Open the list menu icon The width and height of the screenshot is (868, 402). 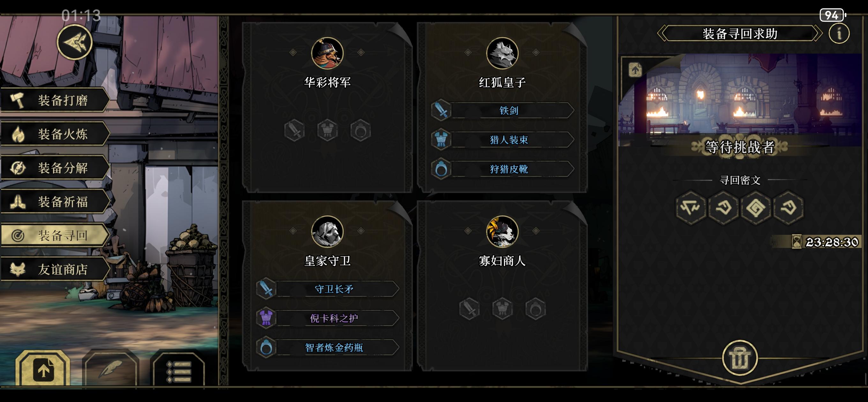pos(179,369)
